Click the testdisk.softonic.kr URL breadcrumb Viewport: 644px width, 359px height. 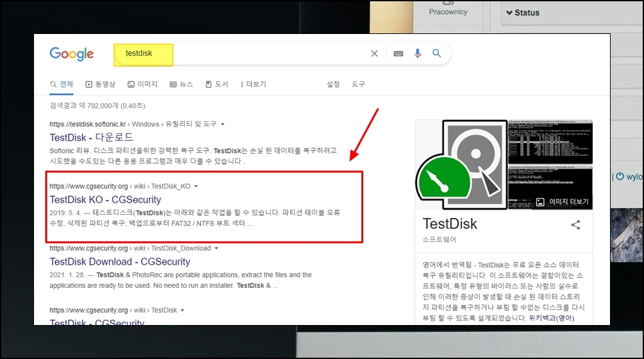click(133, 124)
